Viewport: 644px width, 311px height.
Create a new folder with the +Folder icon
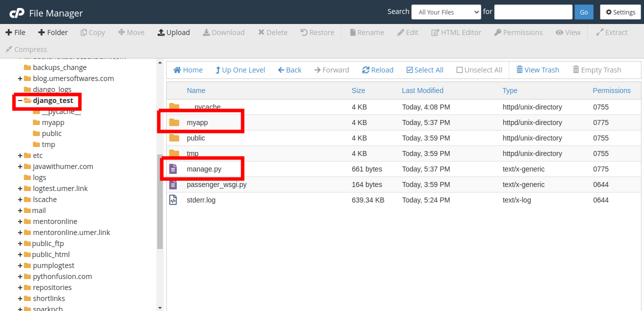pos(52,32)
